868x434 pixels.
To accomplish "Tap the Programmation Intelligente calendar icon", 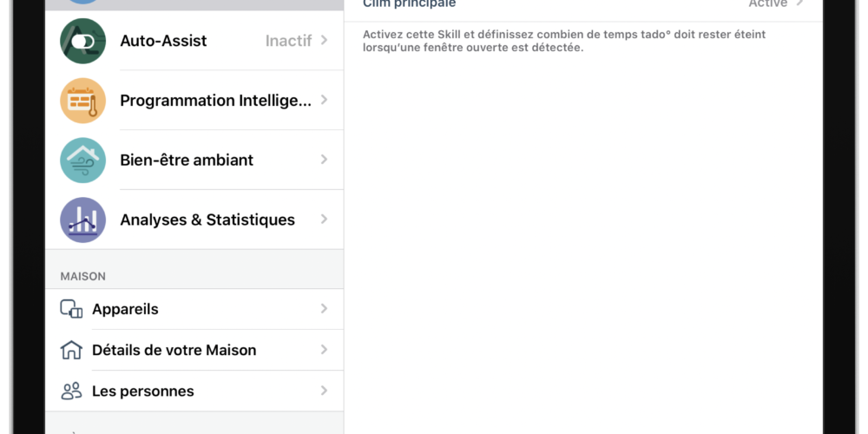I will coord(83,101).
